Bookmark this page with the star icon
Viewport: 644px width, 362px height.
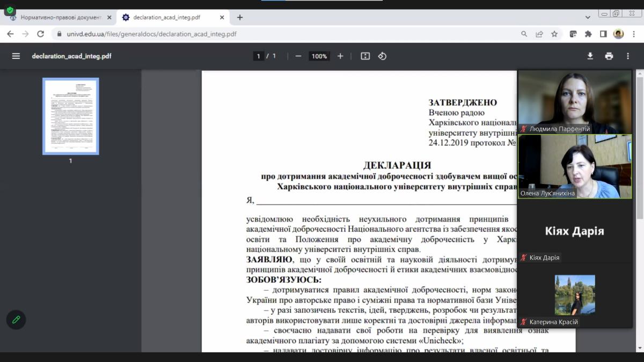click(x=554, y=34)
